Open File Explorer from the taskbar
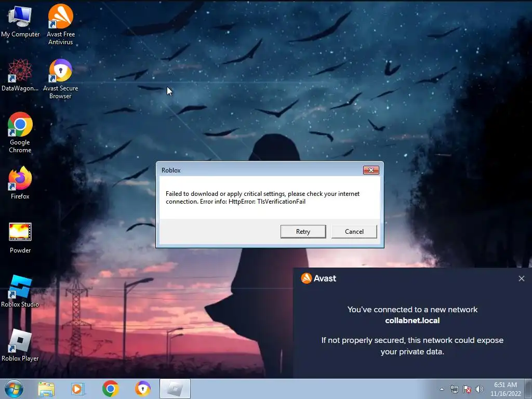 coord(46,389)
